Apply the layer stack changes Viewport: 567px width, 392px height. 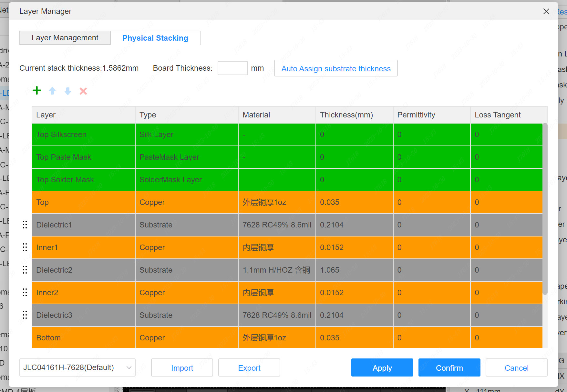[x=382, y=368]
